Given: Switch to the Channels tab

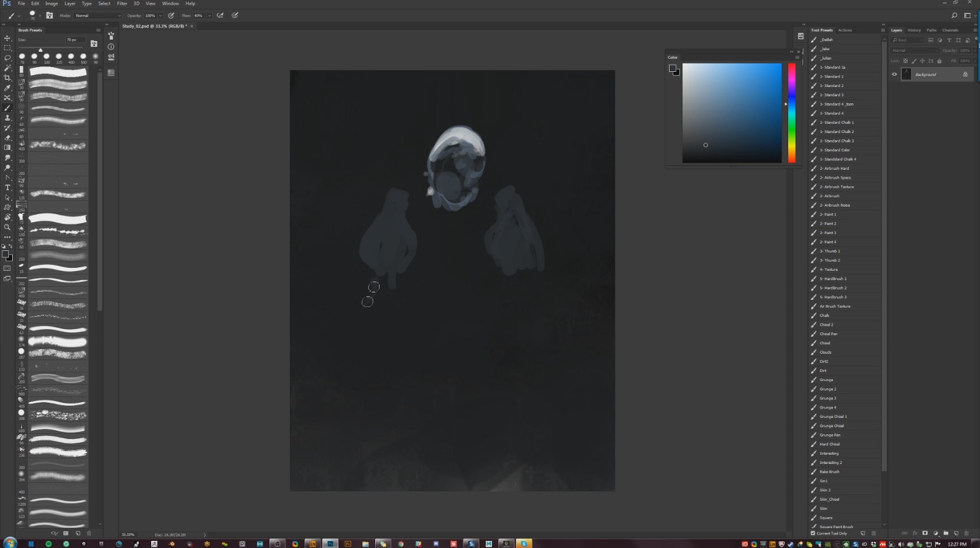Looking at the screenshot, I should (x=950, y=30).
